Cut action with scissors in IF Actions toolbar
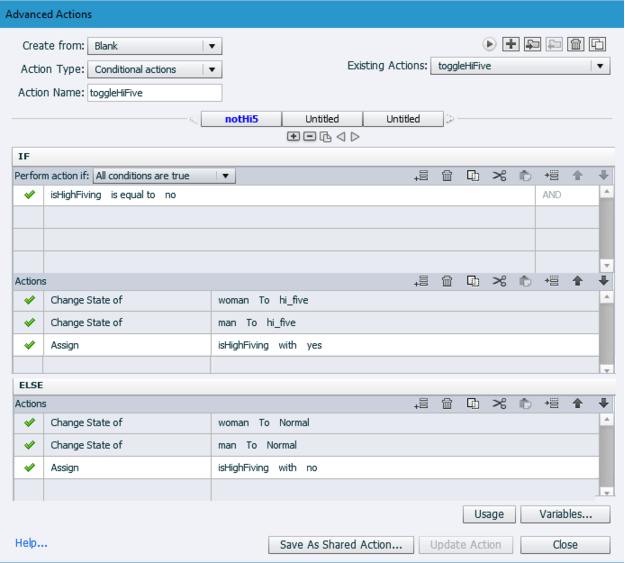Viewport: 625px width, 563px height. pyautogui.click(x=499, y=281)
